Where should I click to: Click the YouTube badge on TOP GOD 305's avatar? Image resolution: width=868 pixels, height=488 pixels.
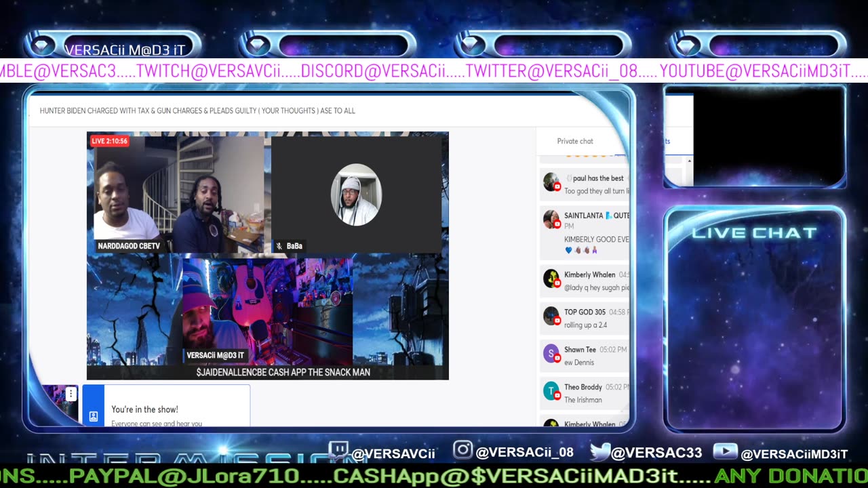click(x=557, y=321)
